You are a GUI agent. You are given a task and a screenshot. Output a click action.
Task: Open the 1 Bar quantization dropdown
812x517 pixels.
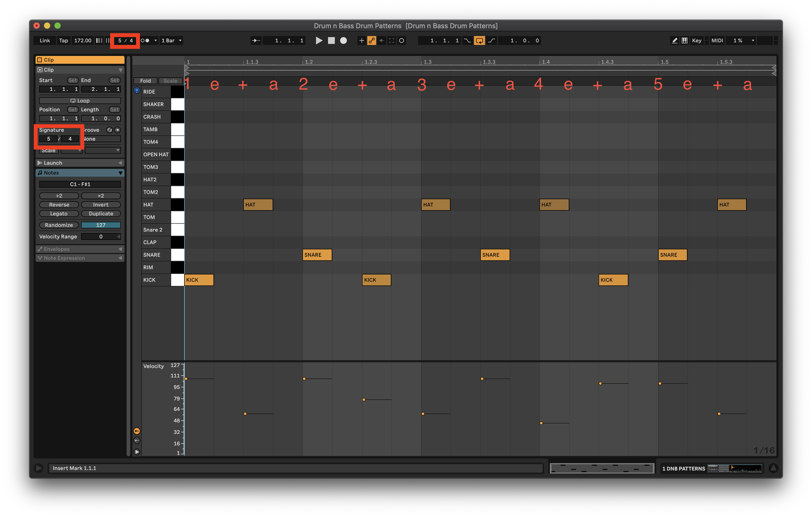(x=171, y=41)
